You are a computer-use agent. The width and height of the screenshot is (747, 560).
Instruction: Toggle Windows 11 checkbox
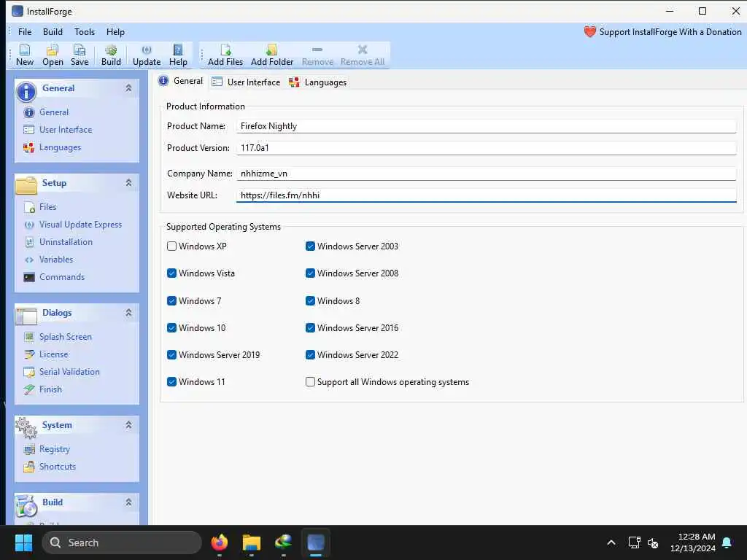(172, 382)
